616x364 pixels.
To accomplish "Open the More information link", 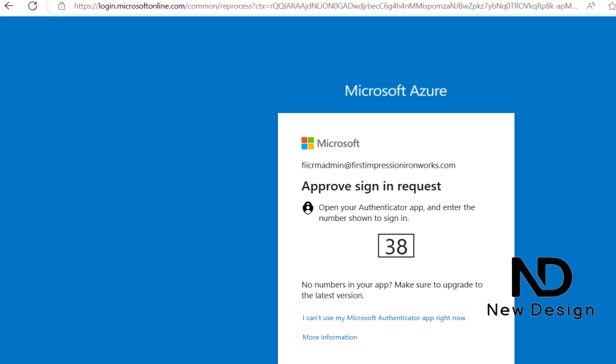I will pyautogui.click(x=330, y=337).
